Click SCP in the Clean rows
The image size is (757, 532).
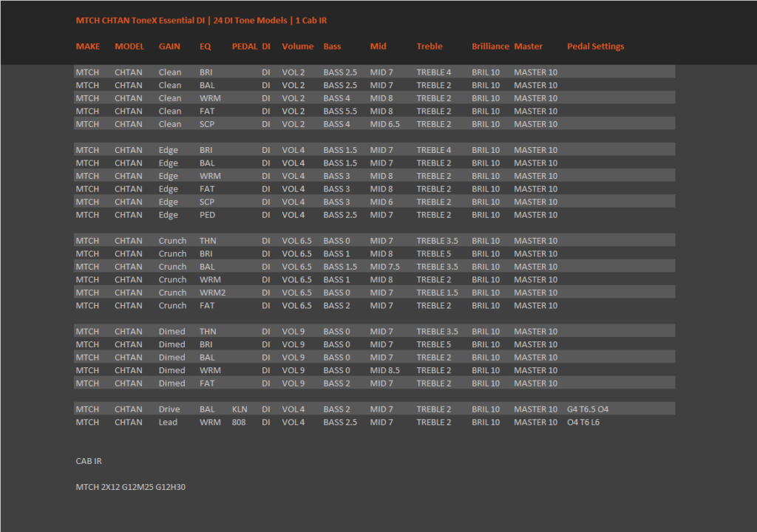click(207, 125)
